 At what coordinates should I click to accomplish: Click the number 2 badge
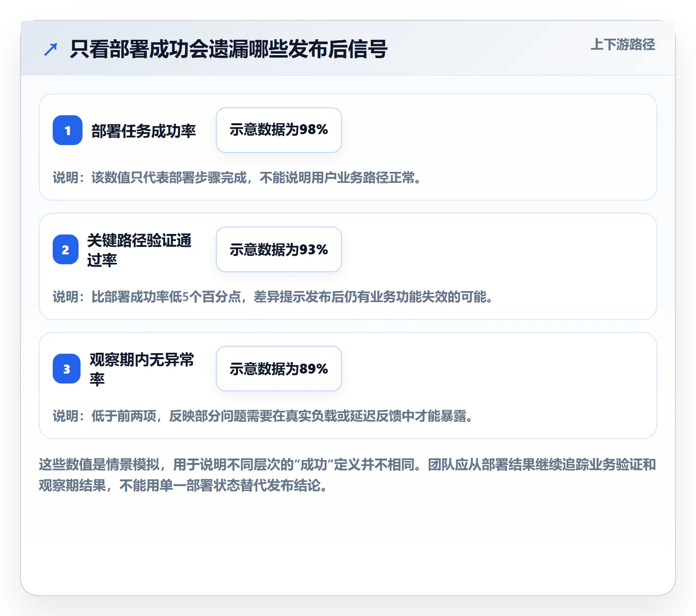[66, 249]
